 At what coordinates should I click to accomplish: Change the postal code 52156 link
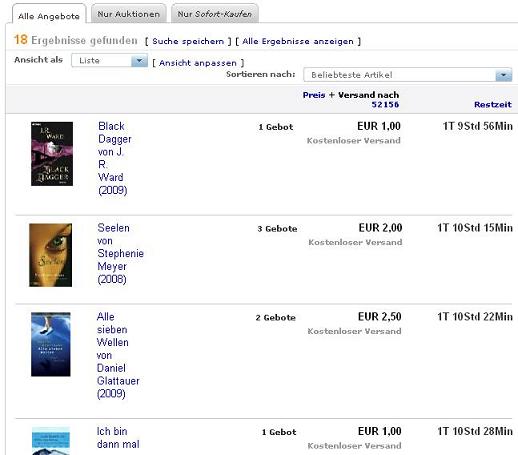click(385, 104)
